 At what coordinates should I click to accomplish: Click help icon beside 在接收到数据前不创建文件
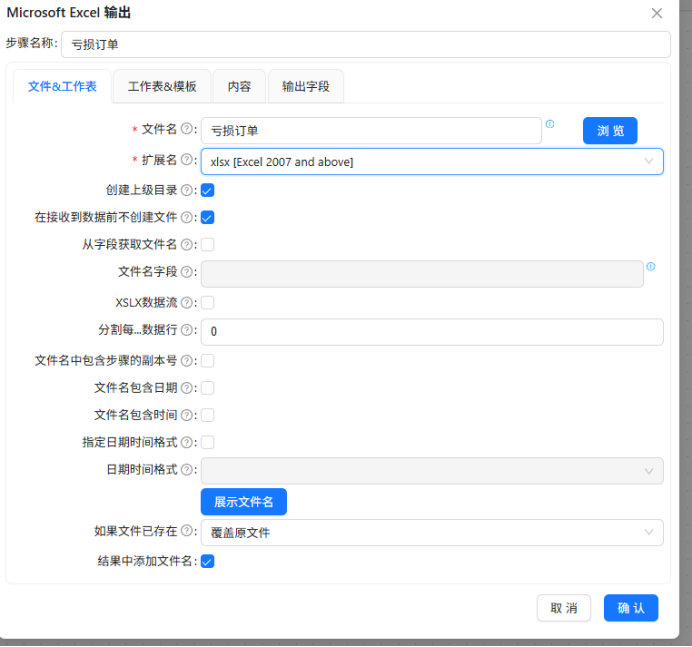pos(187,217)
